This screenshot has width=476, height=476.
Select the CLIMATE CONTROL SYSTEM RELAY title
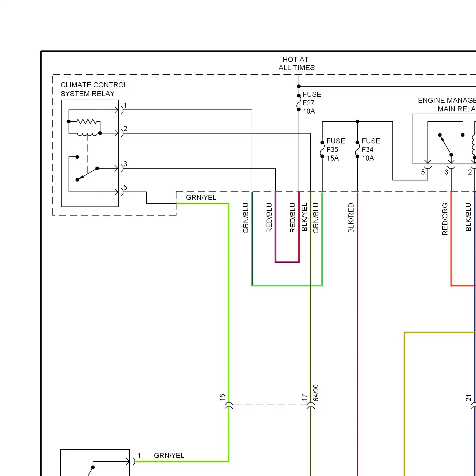94,89
